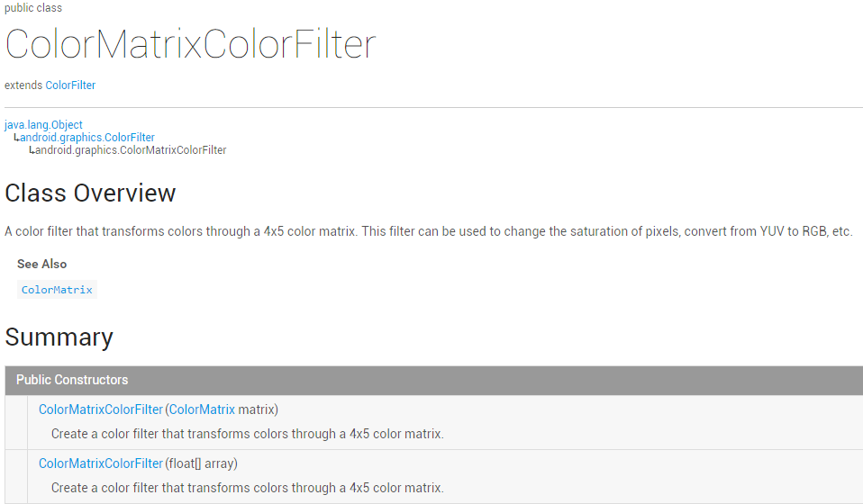Click the large ColorMatrixColorFilter page title

(x=190, y=45)
